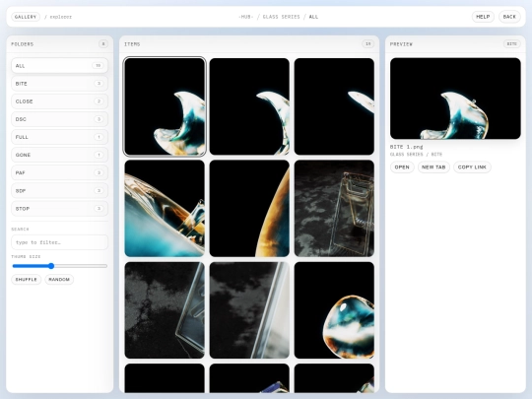Click the BITE tag in Preview header
The height and width of the screenshot is (399, 532).
511,43
